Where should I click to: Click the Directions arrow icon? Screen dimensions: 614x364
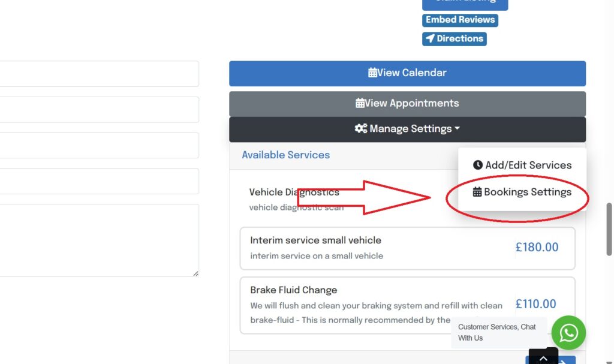pyautogui.click(x=430, y=38)
